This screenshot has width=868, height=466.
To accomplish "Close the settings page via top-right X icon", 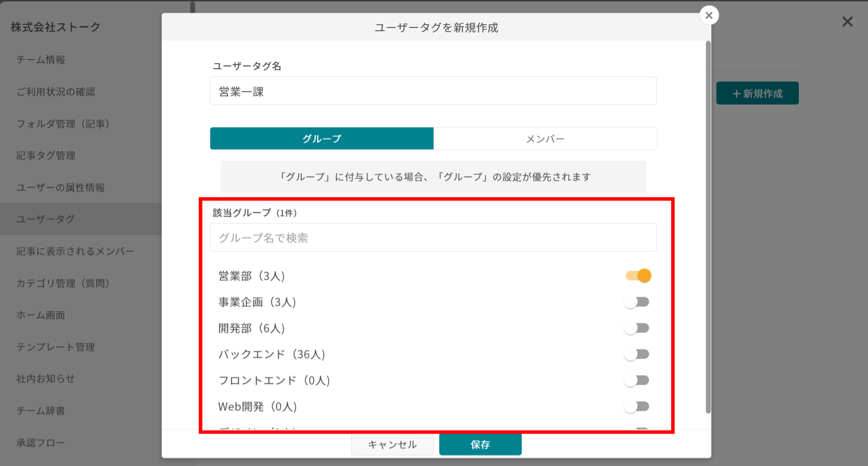I will [847, 22].
